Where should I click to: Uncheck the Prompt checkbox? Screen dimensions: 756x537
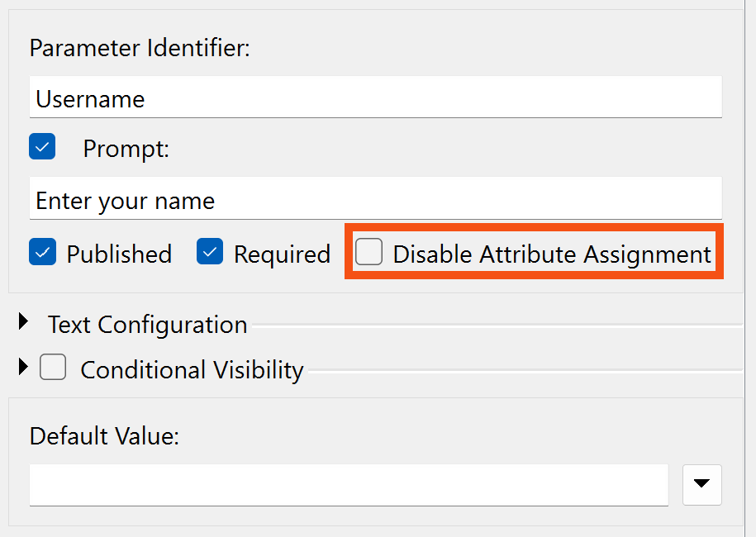click(x=42, y=148)
